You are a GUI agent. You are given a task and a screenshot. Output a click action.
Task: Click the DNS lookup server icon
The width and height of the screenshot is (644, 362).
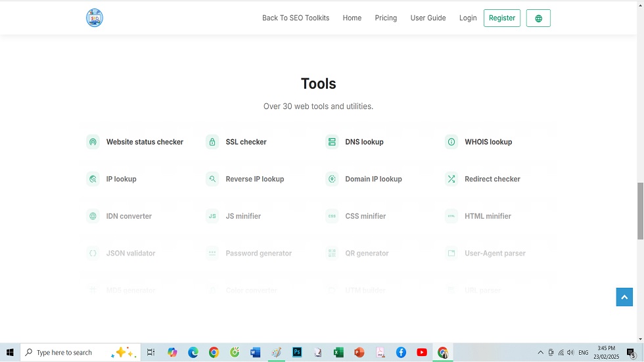[332, 142]
